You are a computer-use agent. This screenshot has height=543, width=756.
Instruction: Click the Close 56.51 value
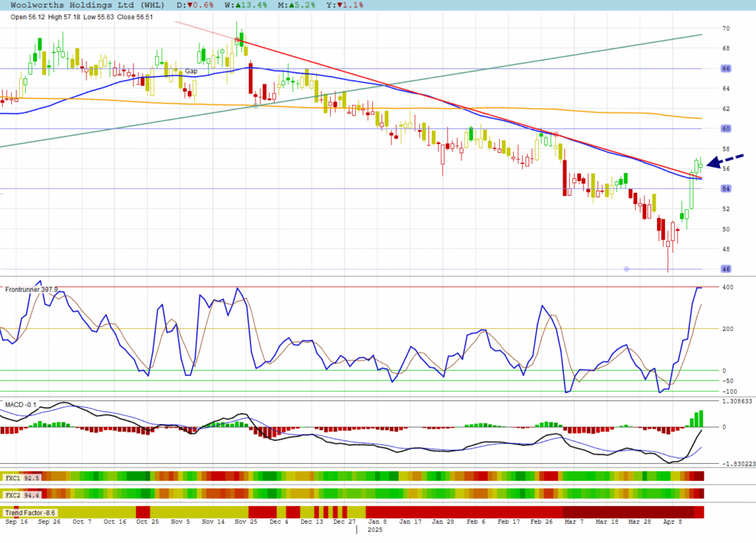(135, 17)
